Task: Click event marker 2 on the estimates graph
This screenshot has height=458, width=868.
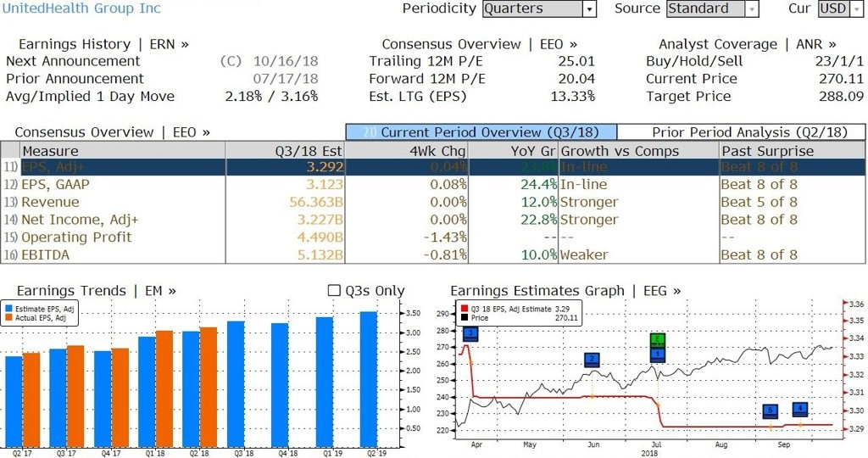Action: [x=593, y=360]
